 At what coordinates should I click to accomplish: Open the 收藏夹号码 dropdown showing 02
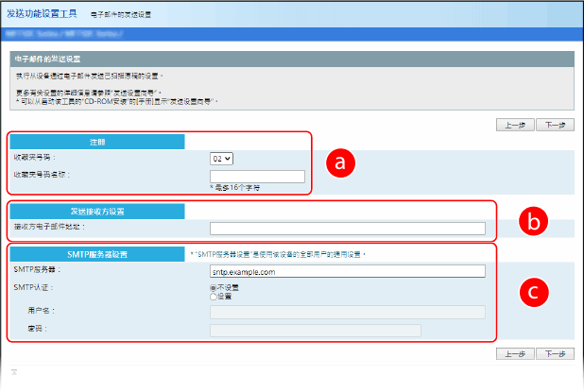point(223,158)
